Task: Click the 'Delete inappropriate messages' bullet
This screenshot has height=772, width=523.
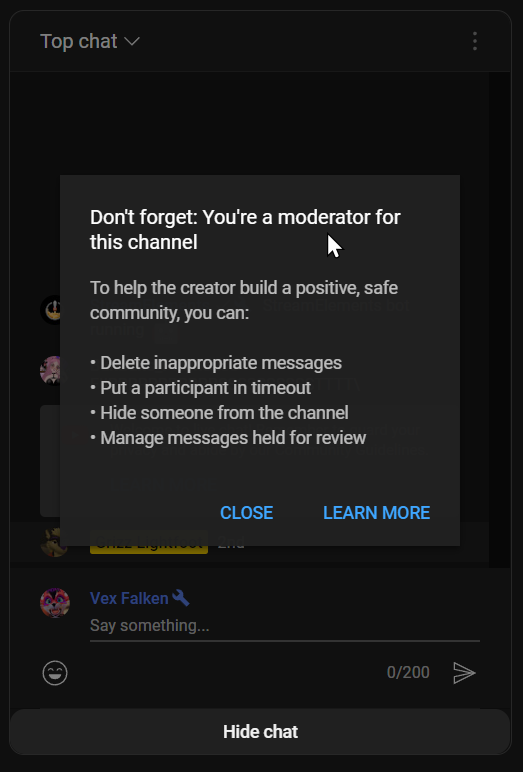Action: click(x=216, y=363)
